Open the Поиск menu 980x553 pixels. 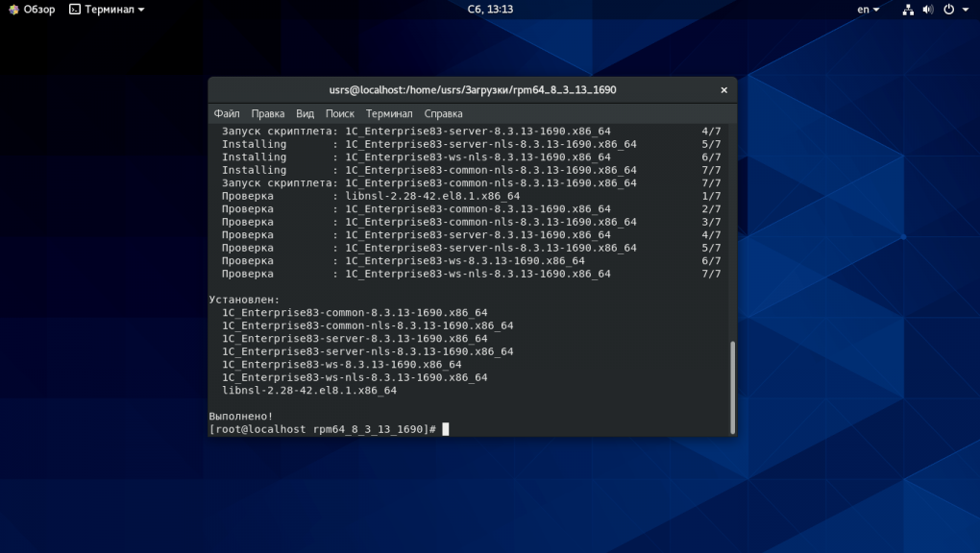(340, 113)
